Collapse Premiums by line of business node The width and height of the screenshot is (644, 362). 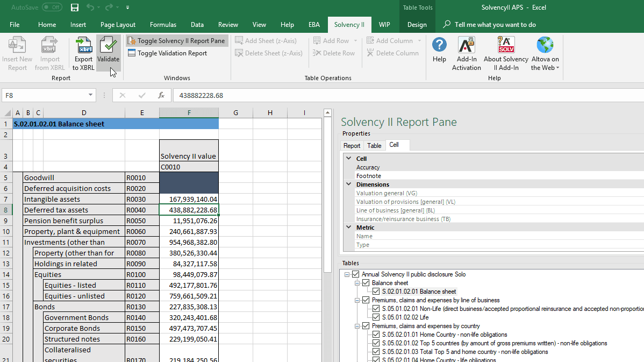[x=357, y=300]
